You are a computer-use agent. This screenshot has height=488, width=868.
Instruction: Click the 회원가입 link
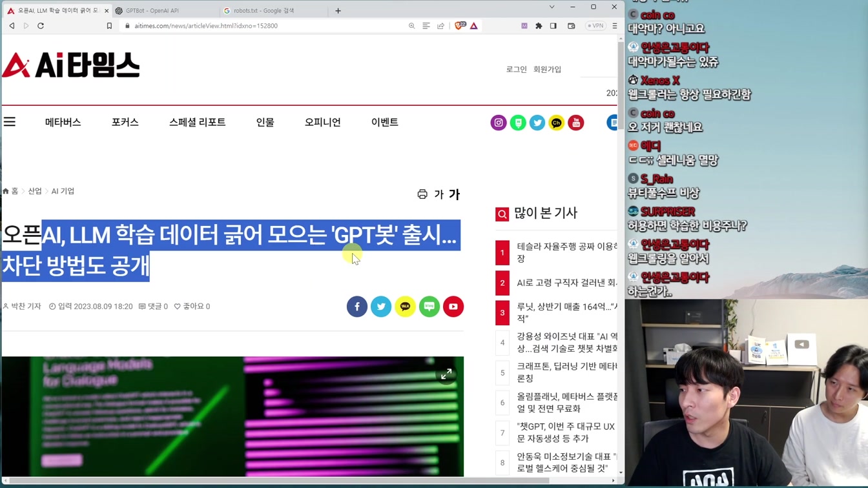[x=547, y=69]
